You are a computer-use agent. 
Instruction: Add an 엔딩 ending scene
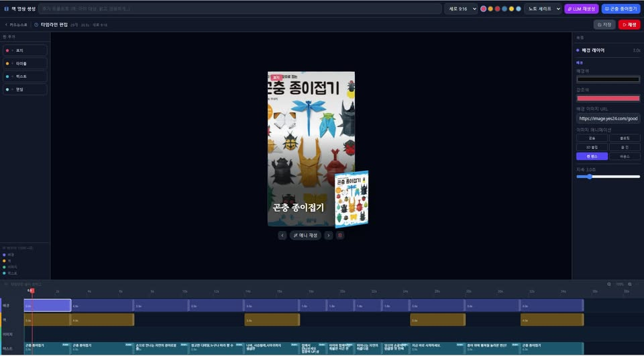[x=25, y=89]
